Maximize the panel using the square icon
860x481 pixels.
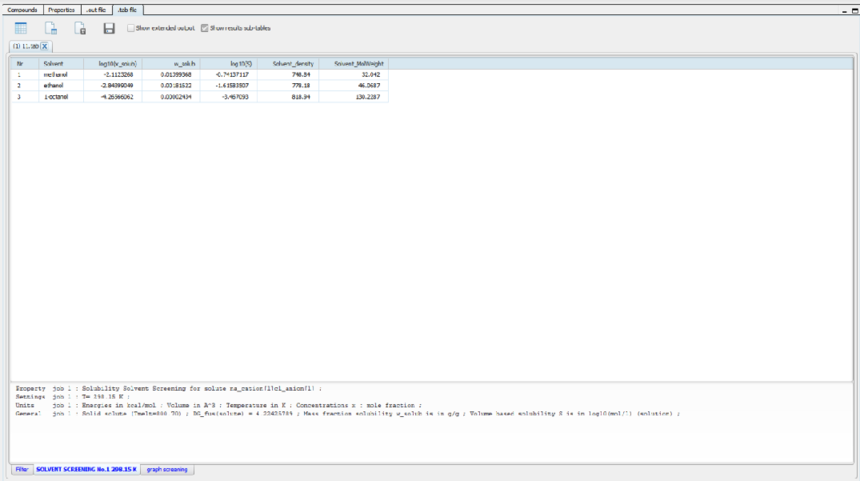854,9
